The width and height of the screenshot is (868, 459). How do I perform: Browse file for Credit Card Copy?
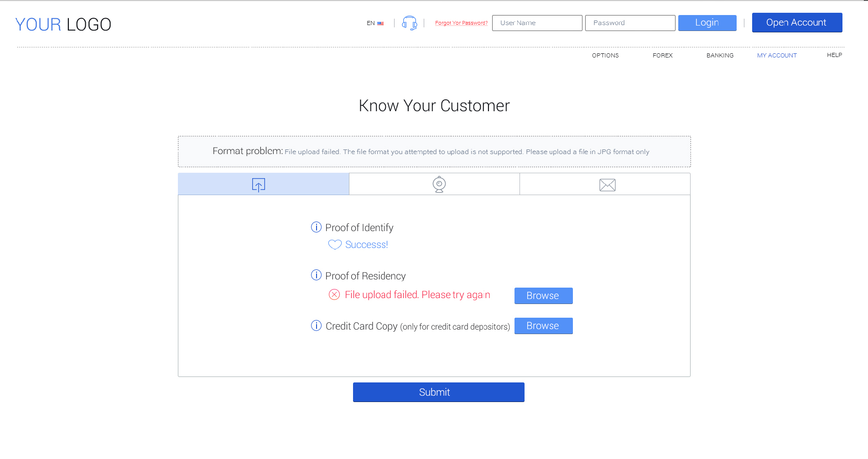click(543, 326)
